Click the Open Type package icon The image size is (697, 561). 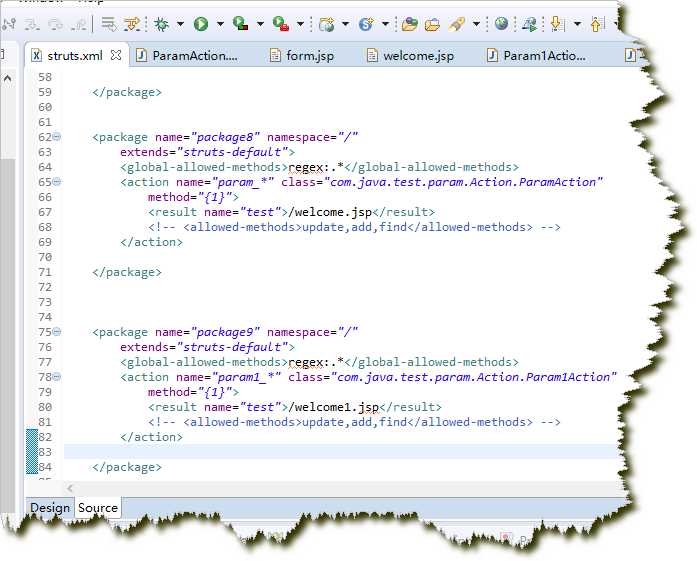tap(409, 24)
